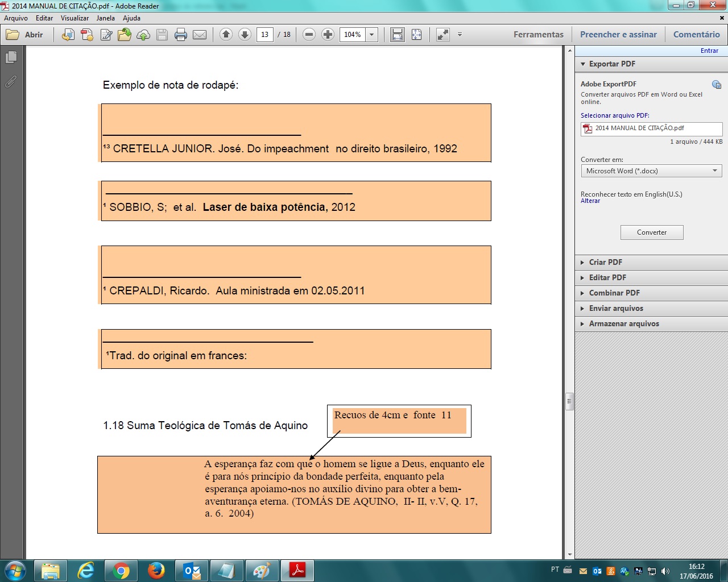This screenshot has width=728, height=582.
Task: Open the attachments paperclip panel
Action: (11, 82)
